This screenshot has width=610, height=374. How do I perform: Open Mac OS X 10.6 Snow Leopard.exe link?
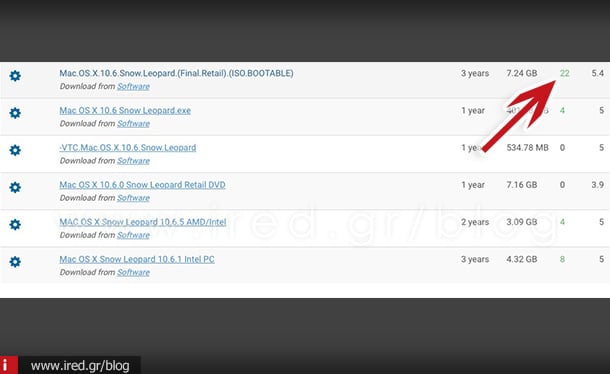(x=125, y=111)
